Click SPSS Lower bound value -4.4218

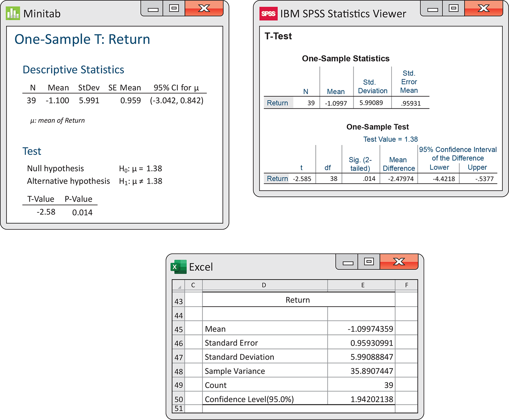(444, 179)
